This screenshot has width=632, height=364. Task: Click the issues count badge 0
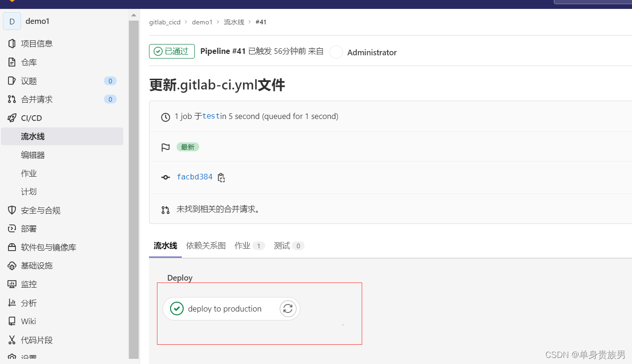pyautogui.click(x=110, y=81)
